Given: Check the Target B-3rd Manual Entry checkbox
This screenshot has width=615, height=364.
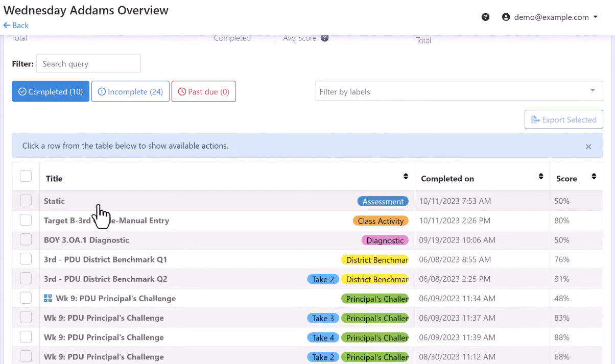Looking at the screenshot, I should point(26,220).
